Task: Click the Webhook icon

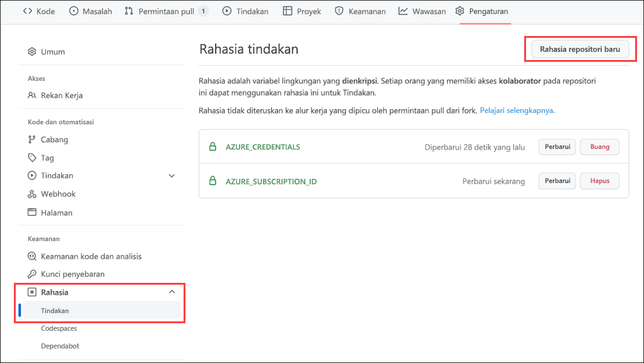Action: (32, 194)
